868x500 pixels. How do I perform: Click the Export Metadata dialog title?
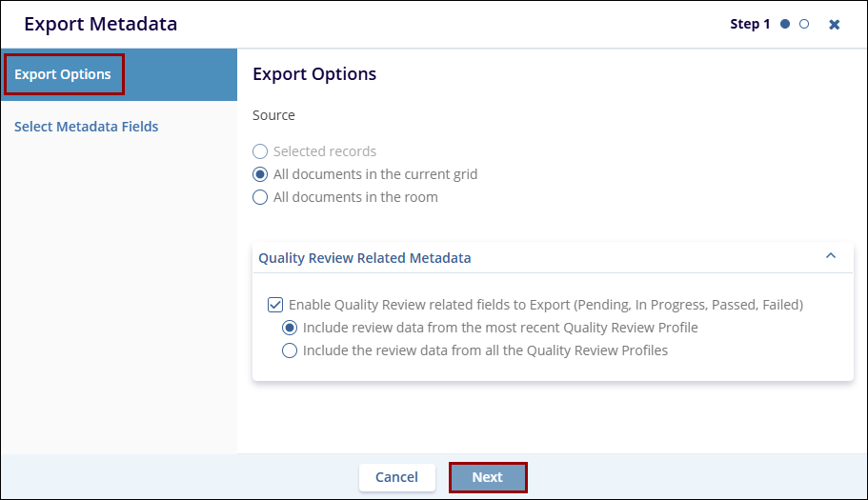coord(100,24)
